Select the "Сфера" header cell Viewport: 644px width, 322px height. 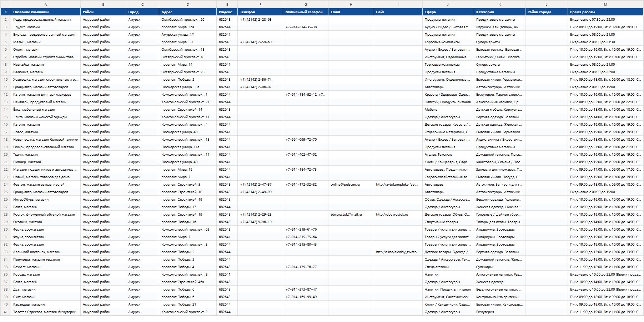[448, 12]
